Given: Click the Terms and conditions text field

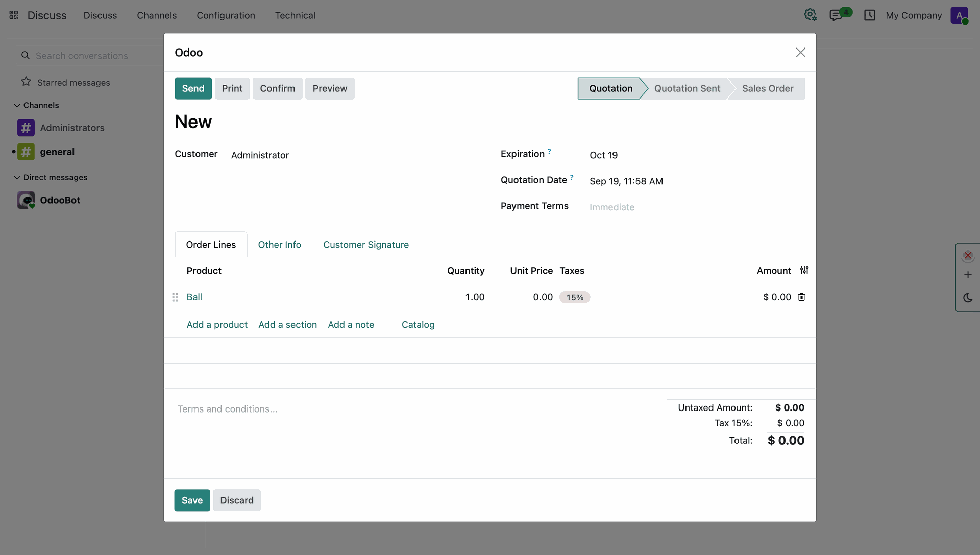Looking at the screenshot, I should tap(408, 409).
